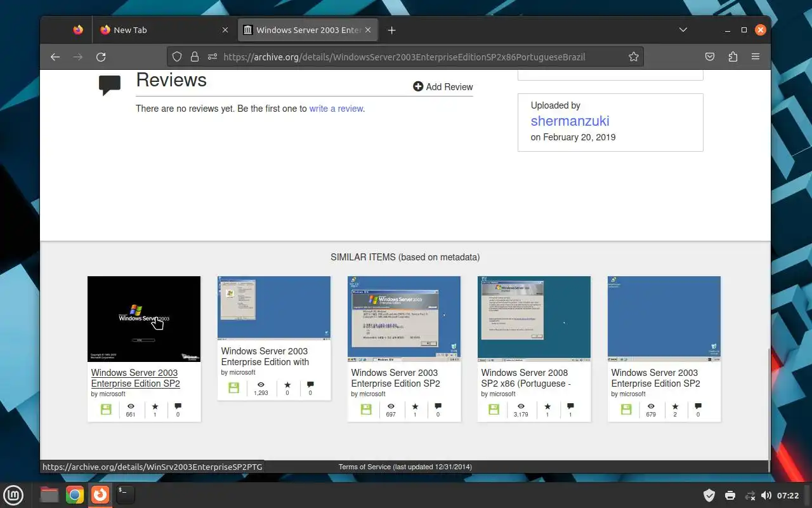Click the Reviews speech bubble icon
This screenshot has width=812, height=508.
point(110,85)
